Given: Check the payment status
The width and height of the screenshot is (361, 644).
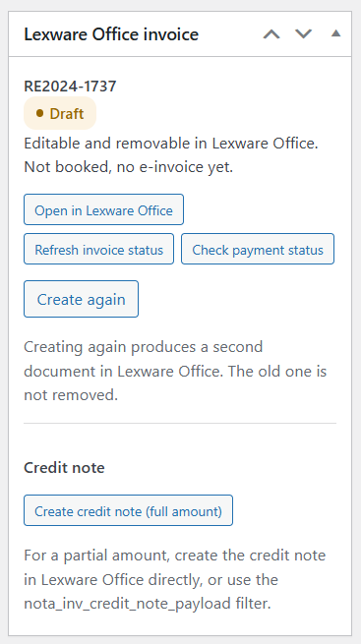Looking at the screenshot, I should pyautogui.click(x=258, y=249).
